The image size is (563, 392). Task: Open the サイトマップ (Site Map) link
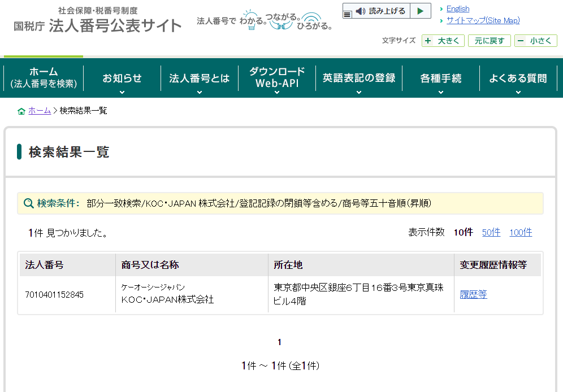(x=483, y=20)
